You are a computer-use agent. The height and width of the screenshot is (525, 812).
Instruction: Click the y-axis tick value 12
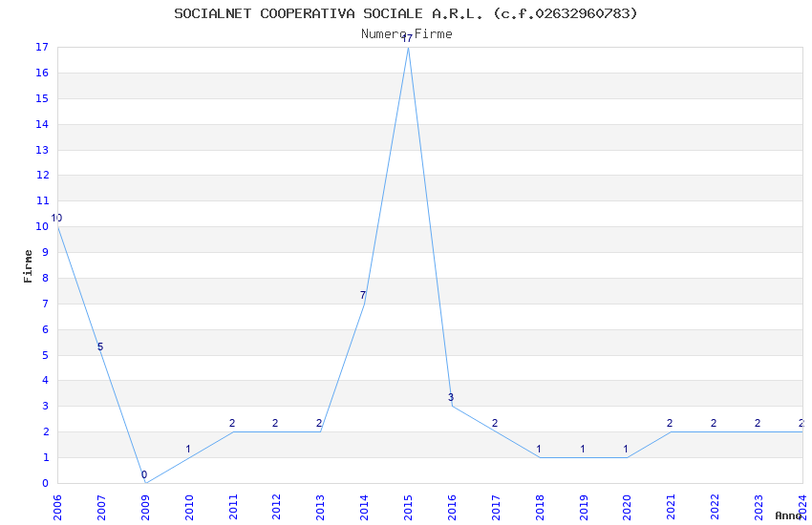42,175
